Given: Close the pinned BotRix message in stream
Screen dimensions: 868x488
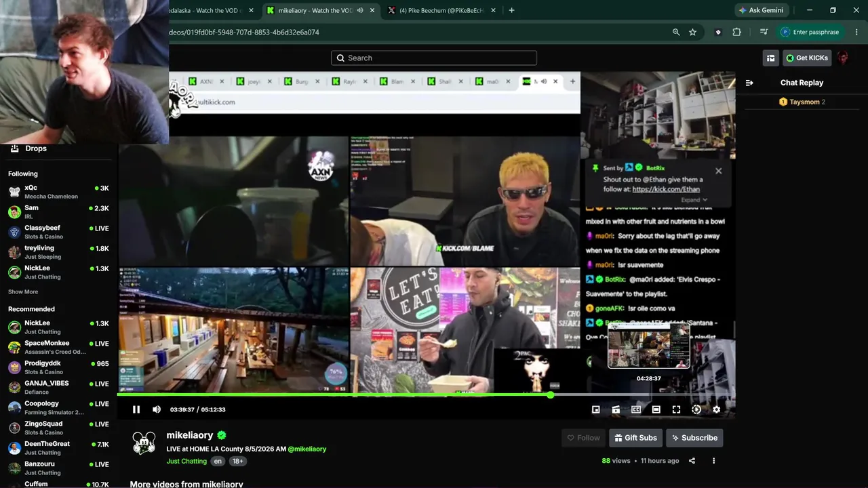Looking at the screenshot, I should point(719,171).
